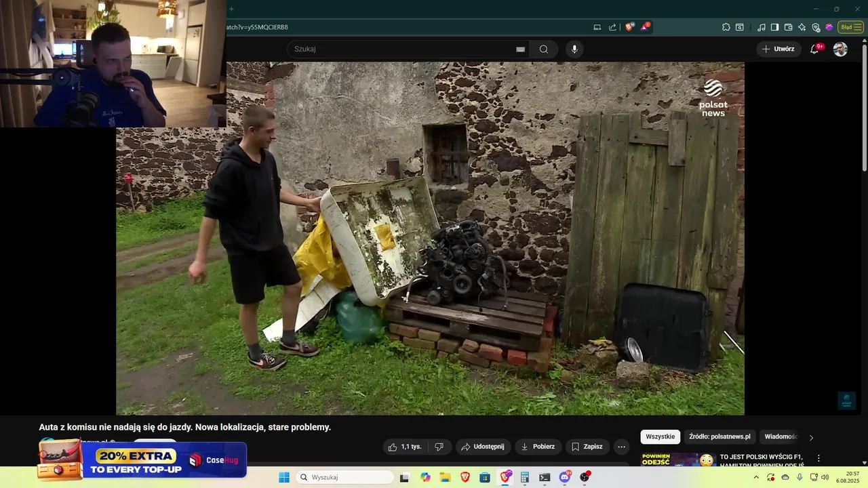Click the YouTube search magnifier button
The height and width of the screenshot is (488, 868).
tap(544, 49)
